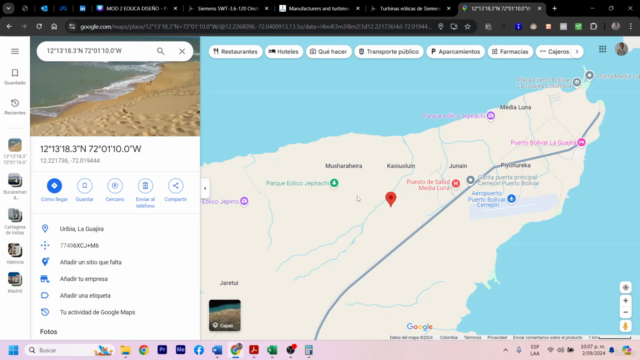The width and height of the screenshot is (640, 360).
Task: Click the Compartir share button
Action: (x=176, y=190)
